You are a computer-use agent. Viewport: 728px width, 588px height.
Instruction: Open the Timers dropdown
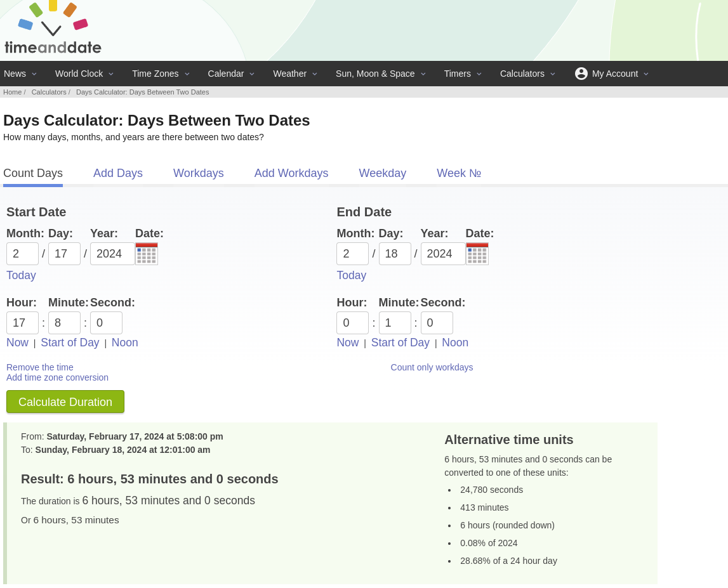(x=463, y=74)
